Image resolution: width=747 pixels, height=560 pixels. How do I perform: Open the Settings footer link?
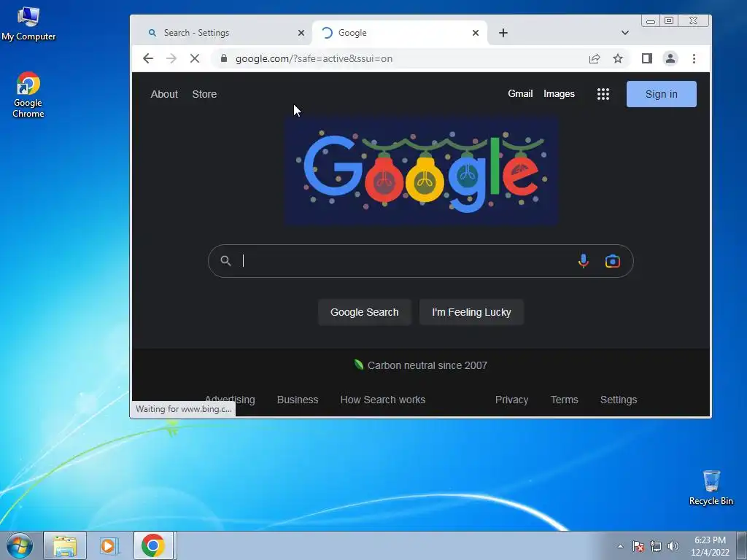pos(619,400)
